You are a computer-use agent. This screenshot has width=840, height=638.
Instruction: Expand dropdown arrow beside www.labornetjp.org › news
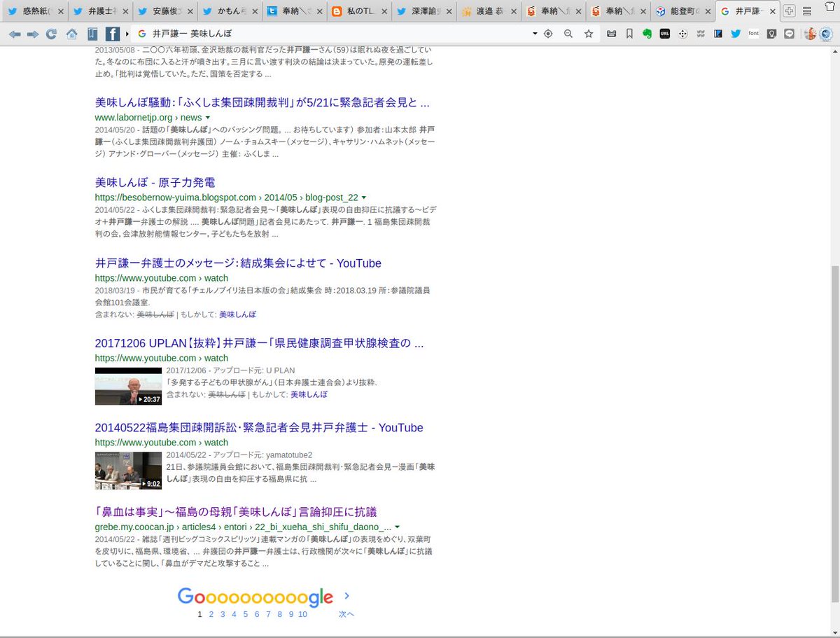tap(208, 118)
